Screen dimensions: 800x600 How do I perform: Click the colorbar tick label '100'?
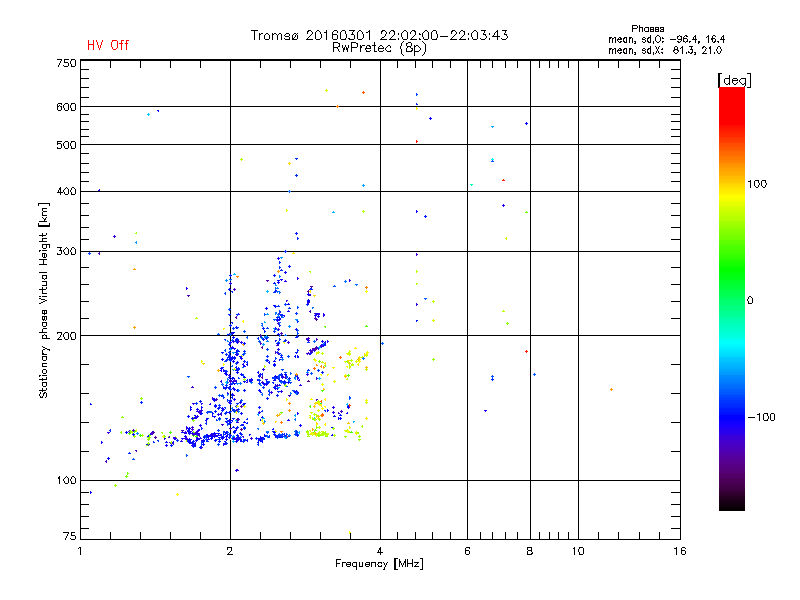tap(757, 184)
